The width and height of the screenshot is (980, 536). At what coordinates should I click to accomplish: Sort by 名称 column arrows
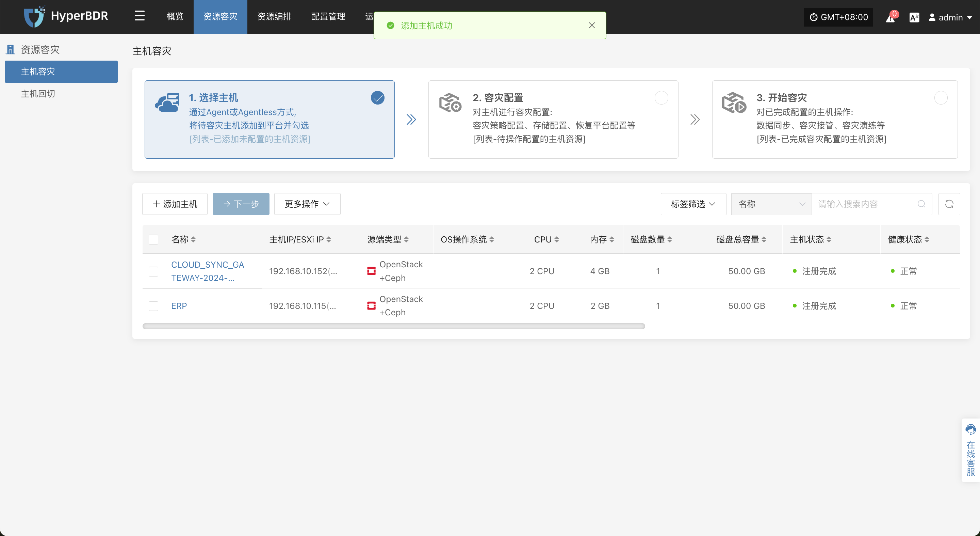pyautogui.click(x=193, y=239)
